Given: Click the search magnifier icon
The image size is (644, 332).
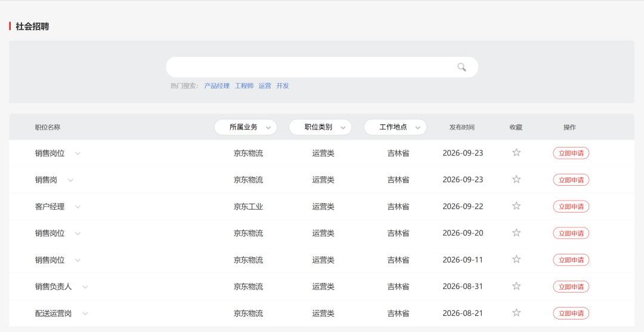Looking at the screenshot, I should pos(462,67).
